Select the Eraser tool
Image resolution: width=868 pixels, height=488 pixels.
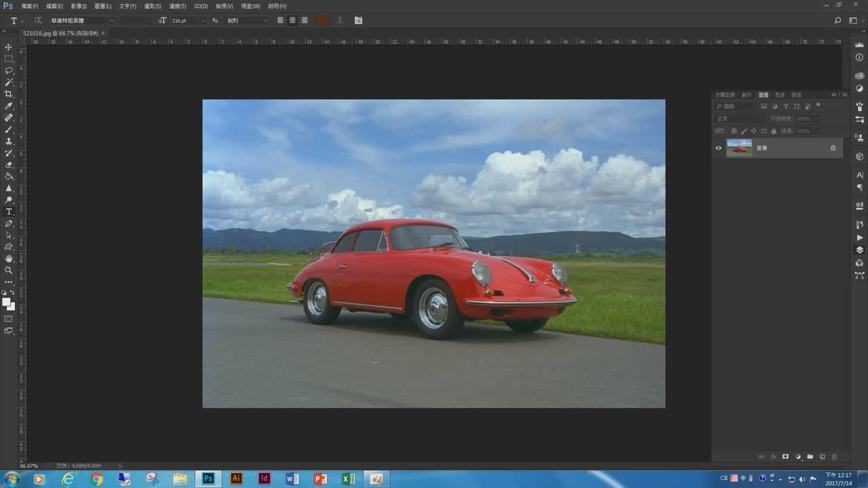pyautogui.click(x=9, y=165)
